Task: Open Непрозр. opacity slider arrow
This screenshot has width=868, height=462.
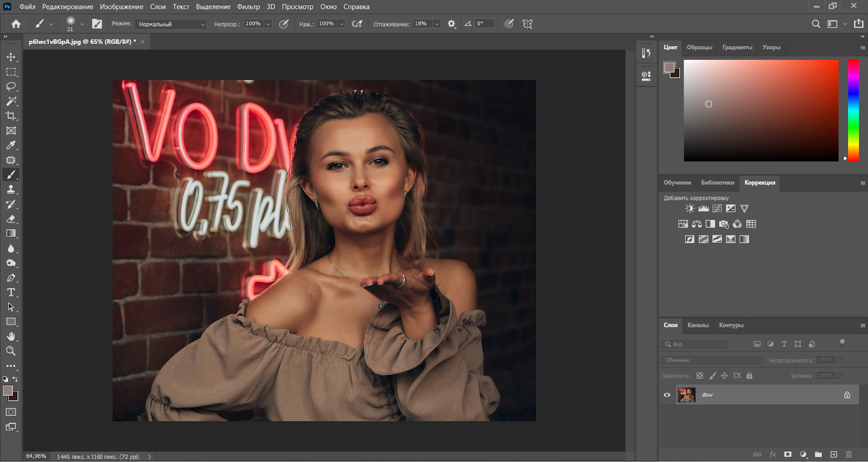Action: click(268, 24)
